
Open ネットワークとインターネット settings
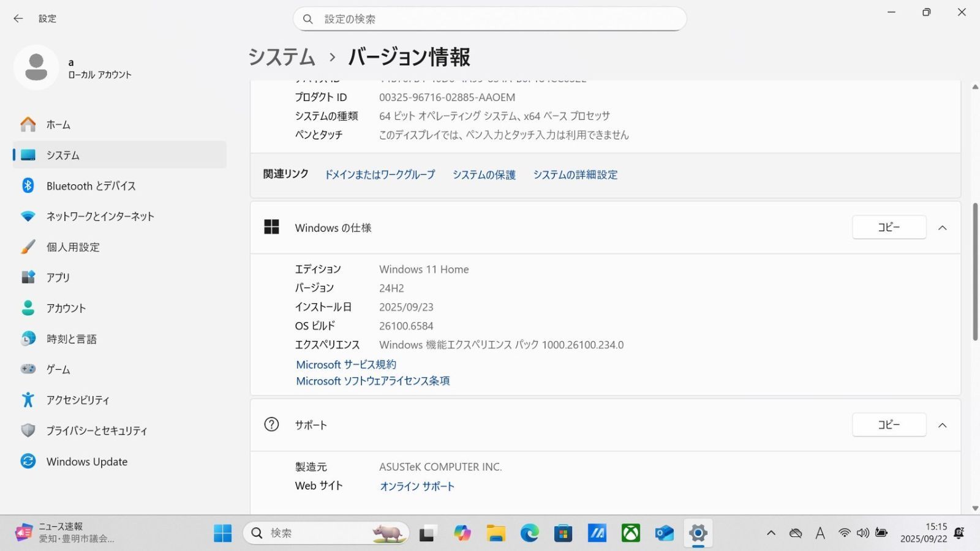[x=100, y=216]
